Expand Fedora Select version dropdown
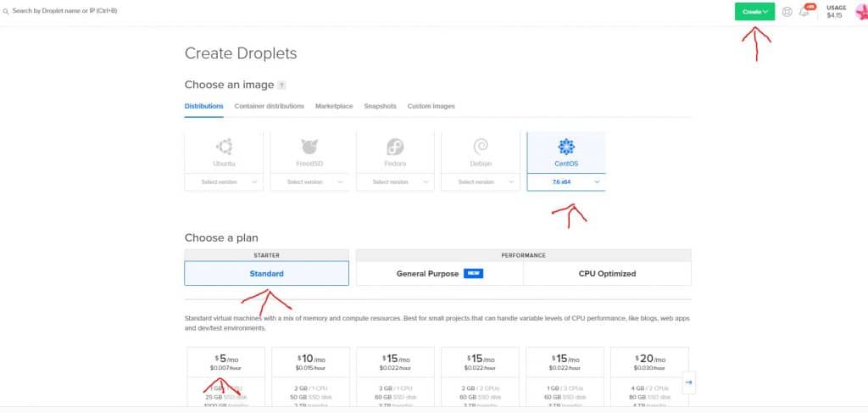Screen dimensions: 868x413 395,182
